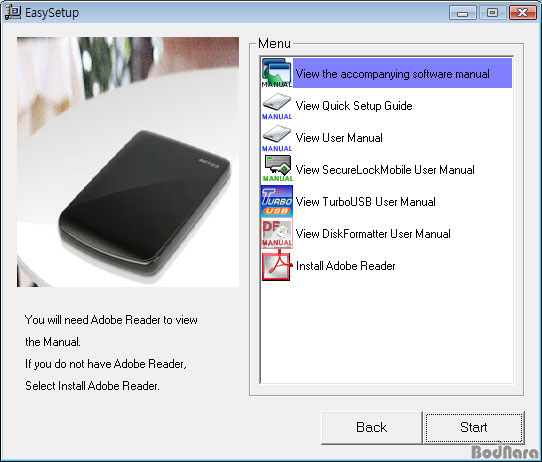542x462 pixels.
Task: Click the SecureLockMobile manual key icon
Action: (x=277, y=168)
